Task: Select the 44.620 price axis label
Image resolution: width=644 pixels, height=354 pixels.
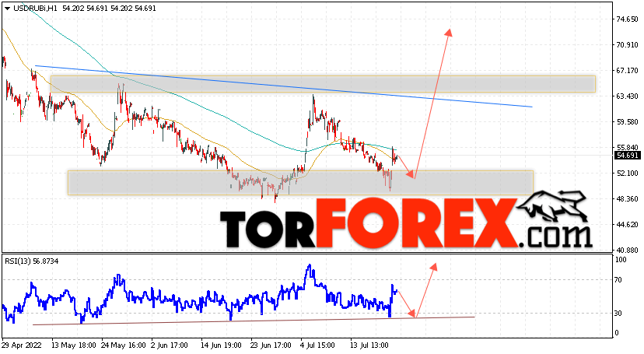Action: 627,225
